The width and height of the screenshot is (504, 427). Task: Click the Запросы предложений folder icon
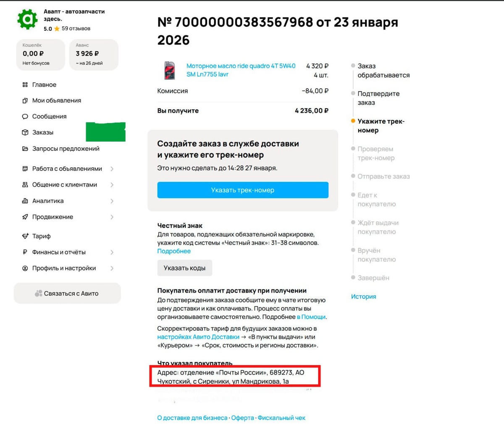25,149
